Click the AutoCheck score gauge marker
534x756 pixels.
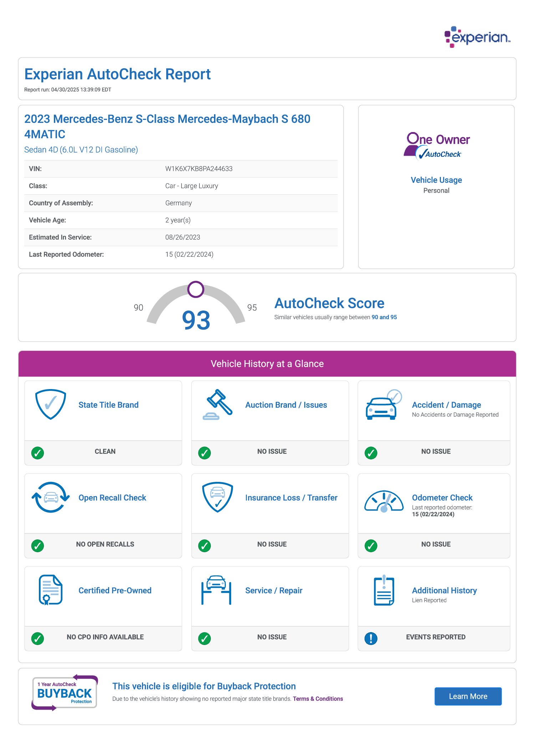tap(196, 289)
